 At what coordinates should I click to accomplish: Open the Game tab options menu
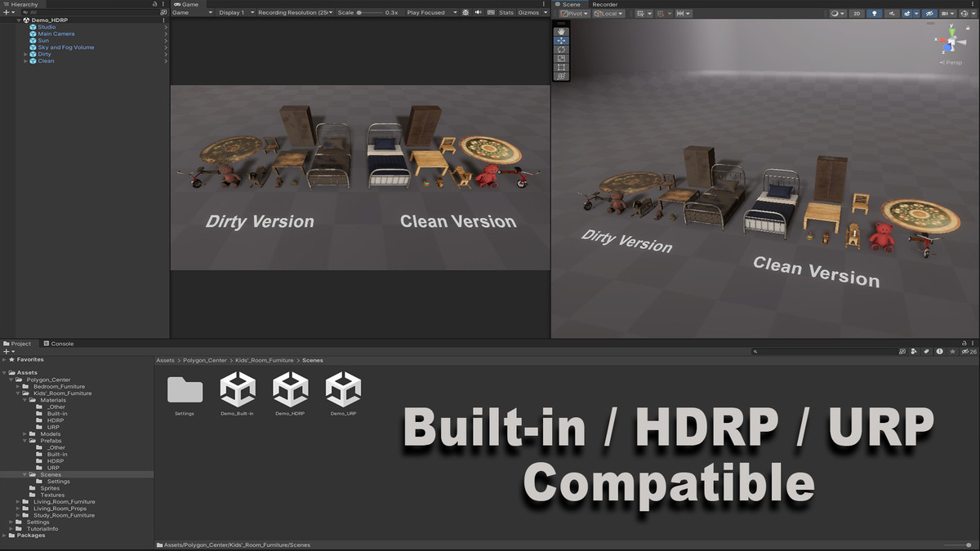[x=543, y=4]
